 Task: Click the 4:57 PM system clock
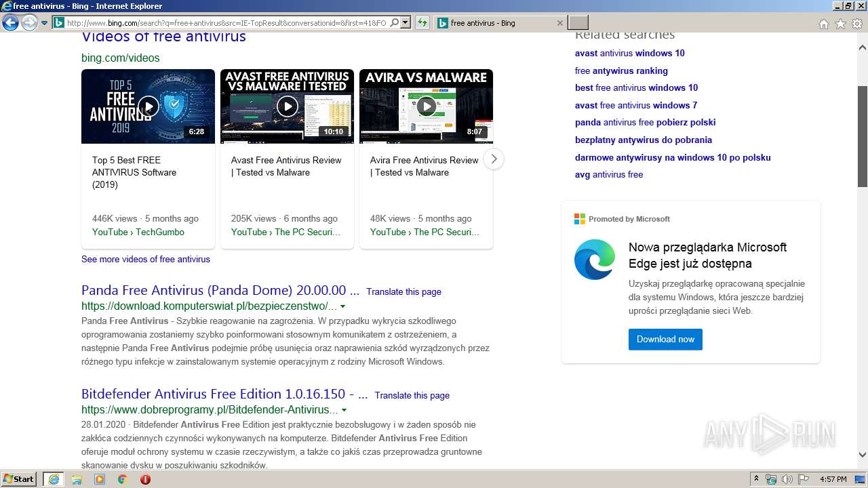[833, 479]
